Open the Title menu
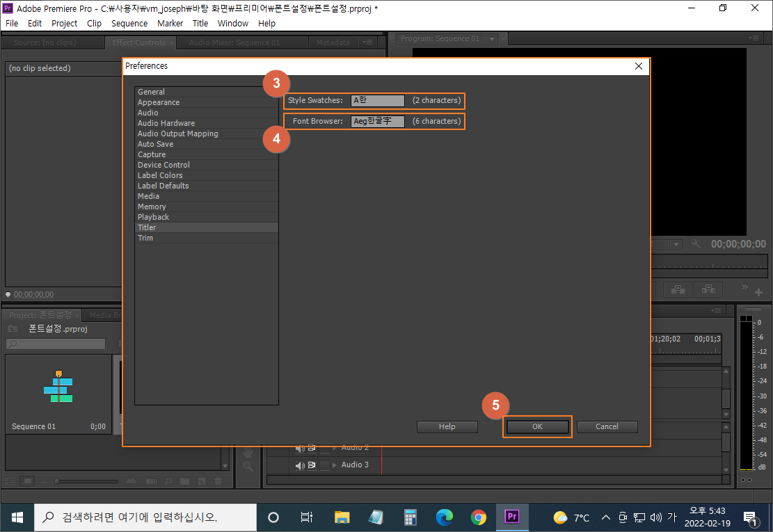The image size is (773, 532). pos(200,23)
